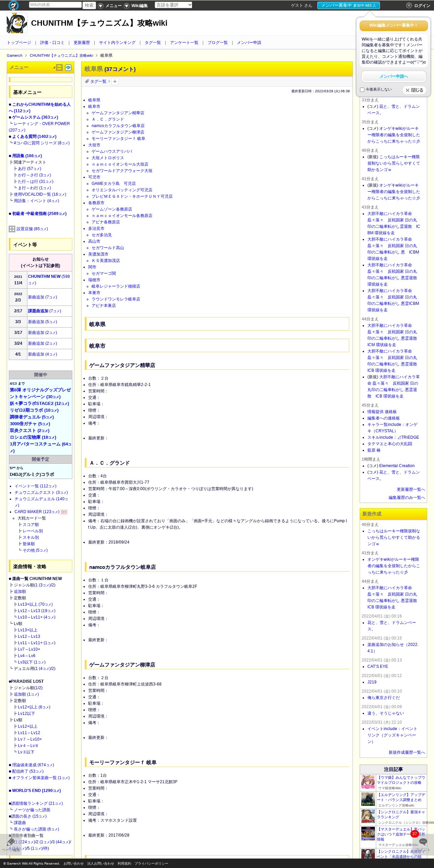Open J219 new page link

pyautogui.click(x=372, y=682)
